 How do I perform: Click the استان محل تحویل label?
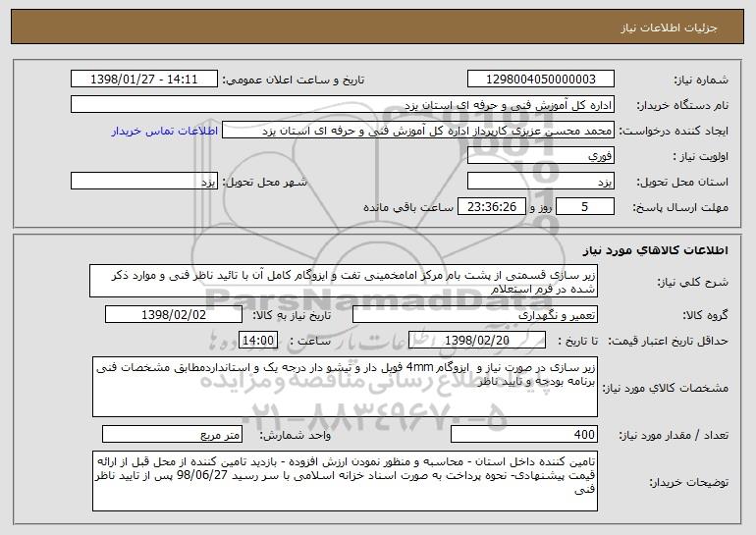point(682,182)
